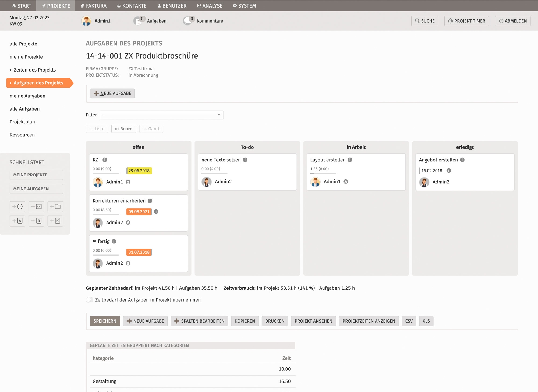The image size is (538, 392).
Task: Open the ANALYSE menu
Action: click(x=210, y=6)
